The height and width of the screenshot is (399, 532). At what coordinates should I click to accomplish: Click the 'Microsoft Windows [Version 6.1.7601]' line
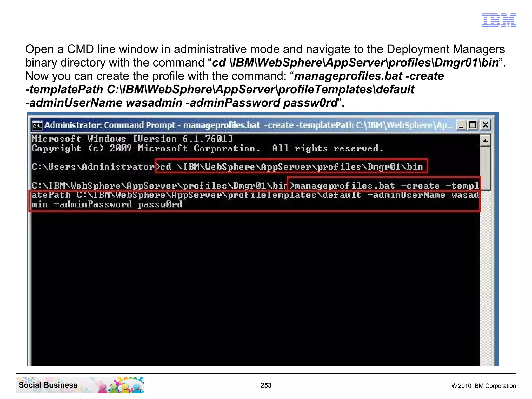pyautogui.click(x=132, y=139)
